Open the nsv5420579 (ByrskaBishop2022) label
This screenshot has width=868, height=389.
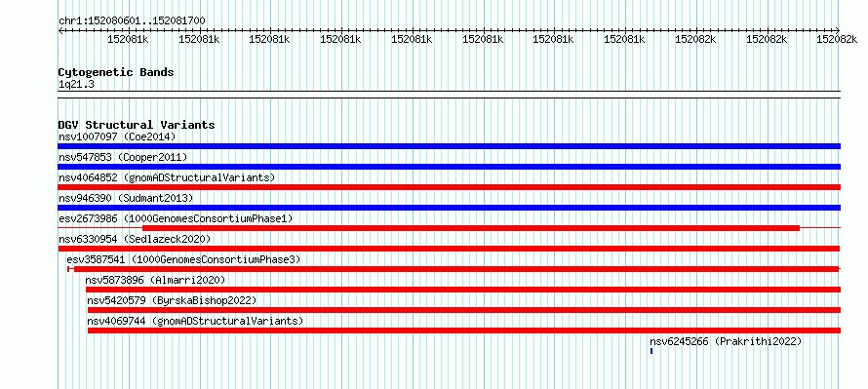pos(173,300)
